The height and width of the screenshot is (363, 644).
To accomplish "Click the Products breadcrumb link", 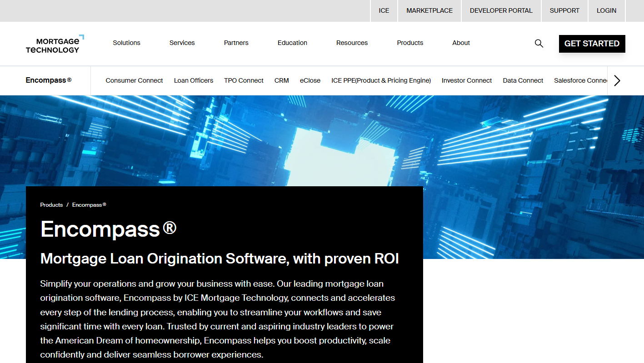I will (51, 205).
